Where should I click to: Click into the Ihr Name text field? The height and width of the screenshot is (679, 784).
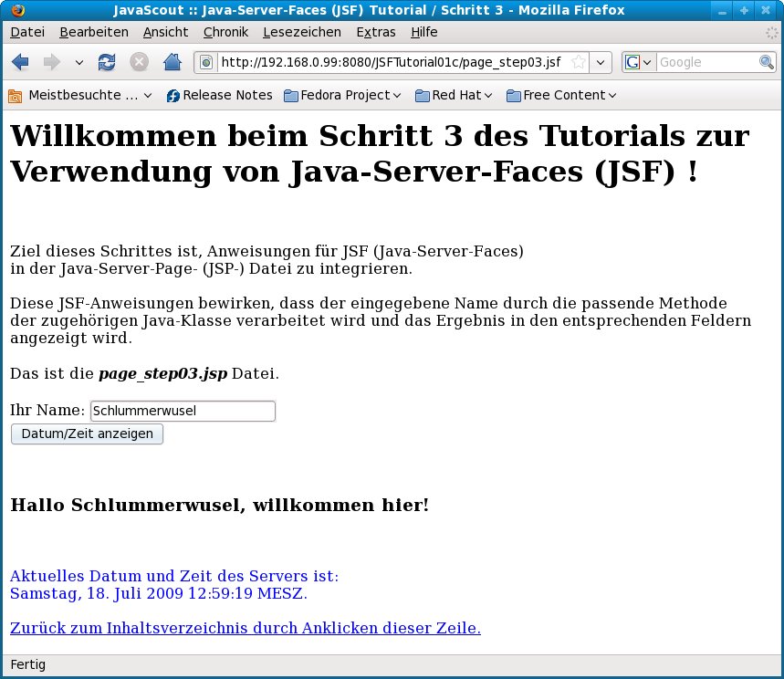coord(183,411)
